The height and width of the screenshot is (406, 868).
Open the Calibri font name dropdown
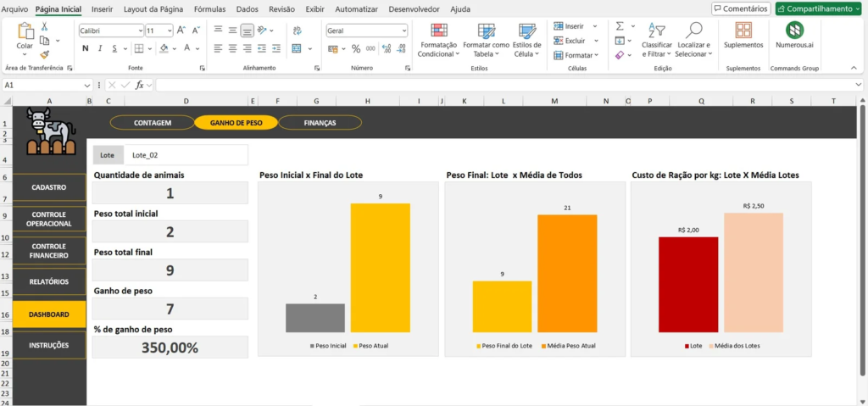(139, 30)
